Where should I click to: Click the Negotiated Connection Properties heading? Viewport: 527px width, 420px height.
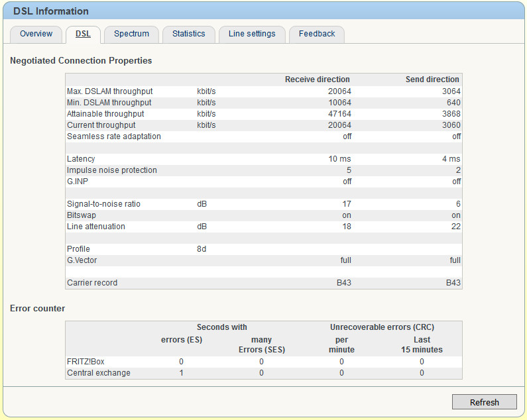[81, 61]
